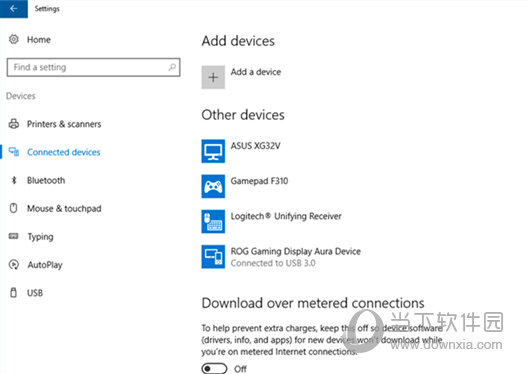Image resolution: width=527 pixels, height=374 pixels.
Task: Click the Other devices heading
Action: tap(243, 115)
